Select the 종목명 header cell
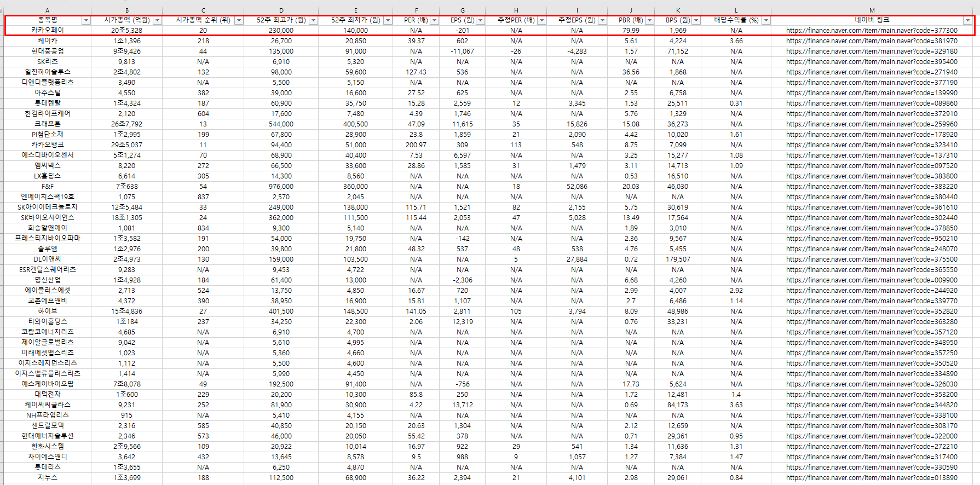The image size is (980, 485). tap(48, 20)
